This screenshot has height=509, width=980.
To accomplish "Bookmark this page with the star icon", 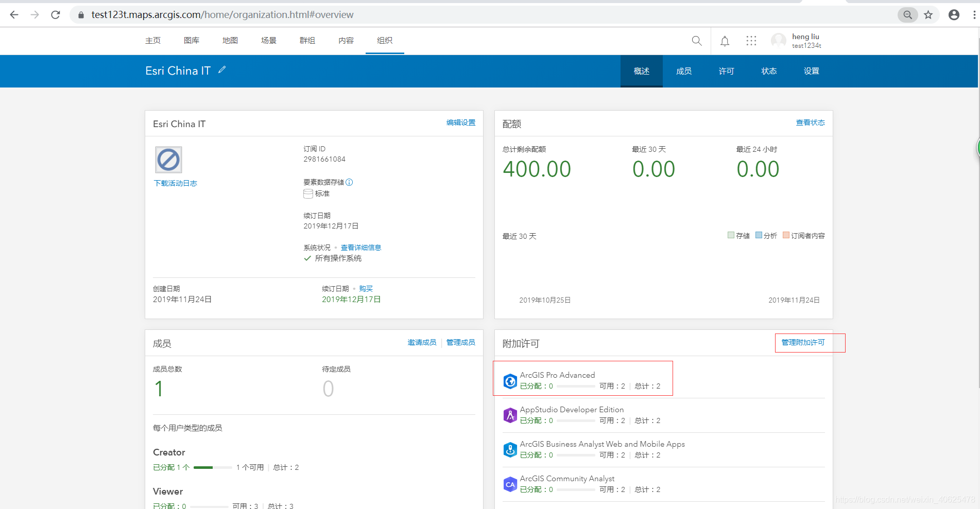I will (928, 15).
